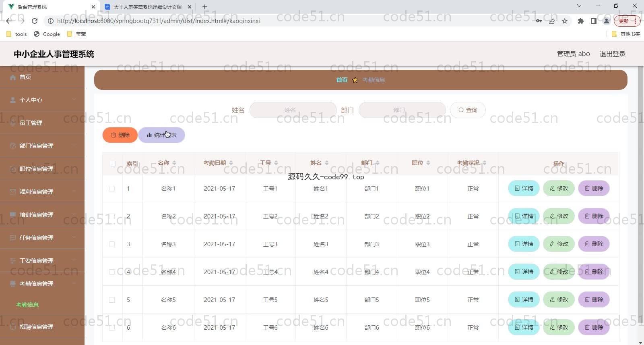Screen dimensions: 644x345
Task: Open the browser profile avatar
Action: [607, 21]
